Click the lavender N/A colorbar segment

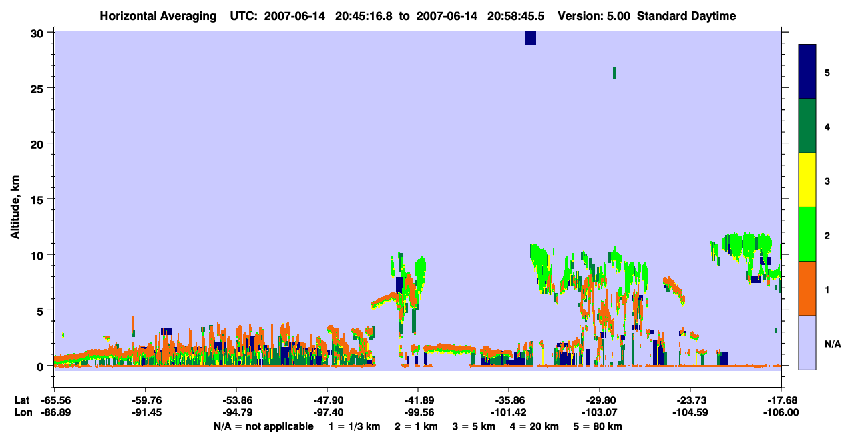[807, 342]
